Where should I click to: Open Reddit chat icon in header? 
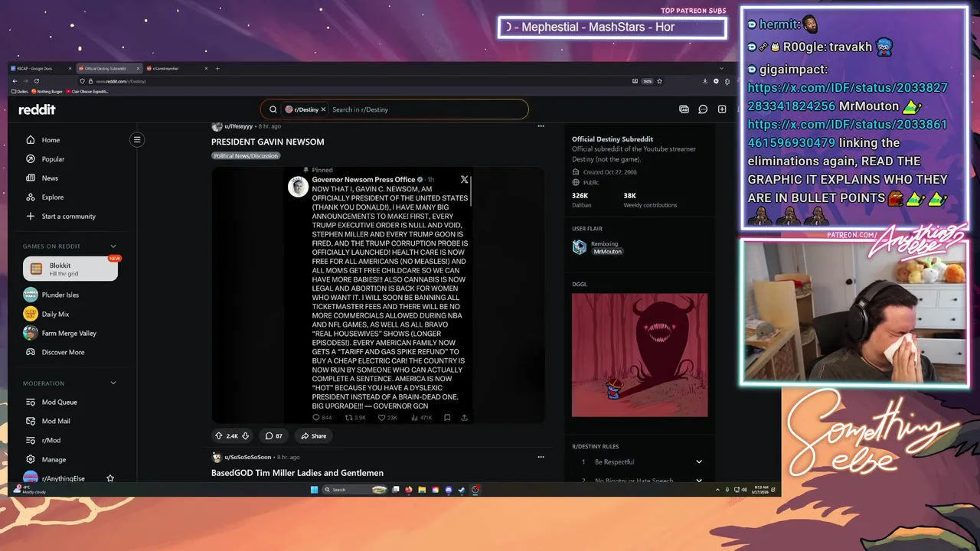point(703,109)
